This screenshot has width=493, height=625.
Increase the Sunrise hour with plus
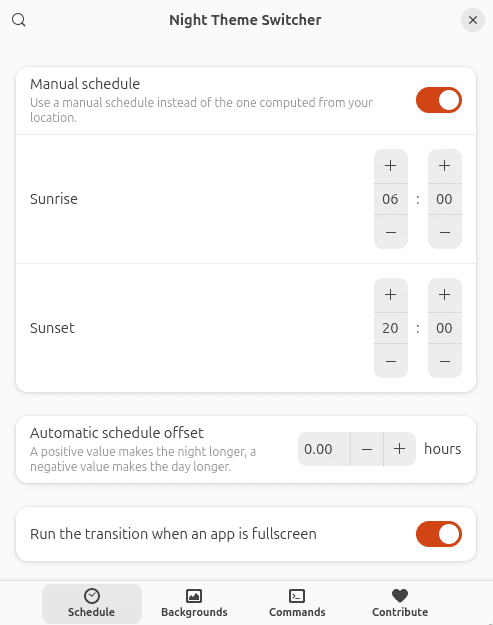391,166
